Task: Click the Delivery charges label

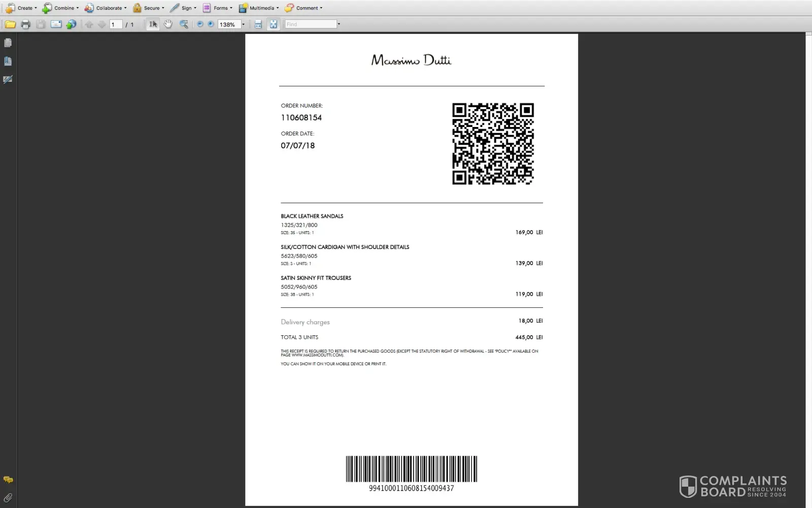Action: pyautogui.click(x=306, y=322)
